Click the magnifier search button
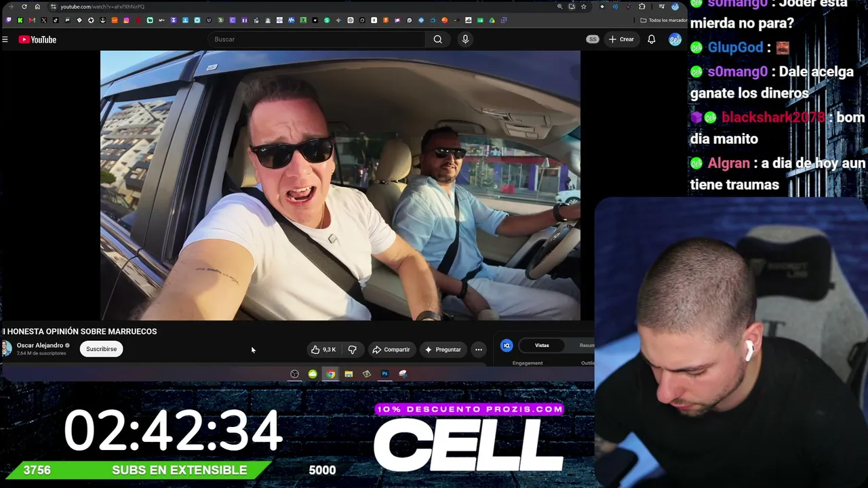This screenshot has width=868, height=488. click(x=438, y=39)
